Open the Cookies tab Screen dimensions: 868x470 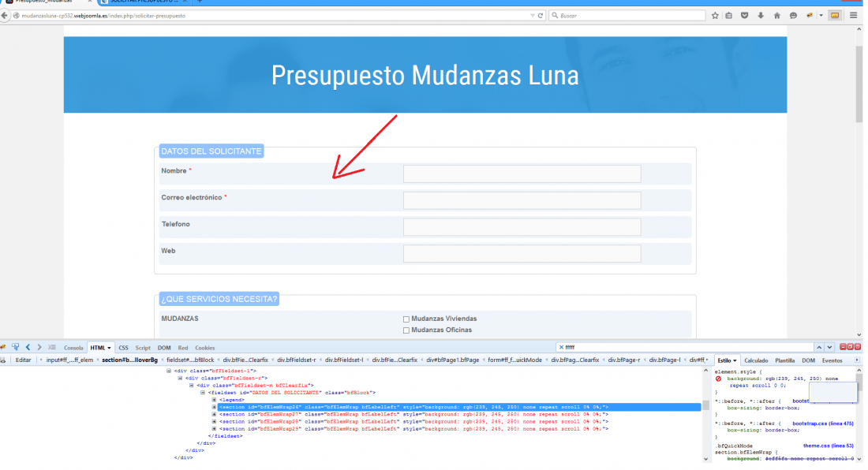pyautogui.click(x=205, y=348)
